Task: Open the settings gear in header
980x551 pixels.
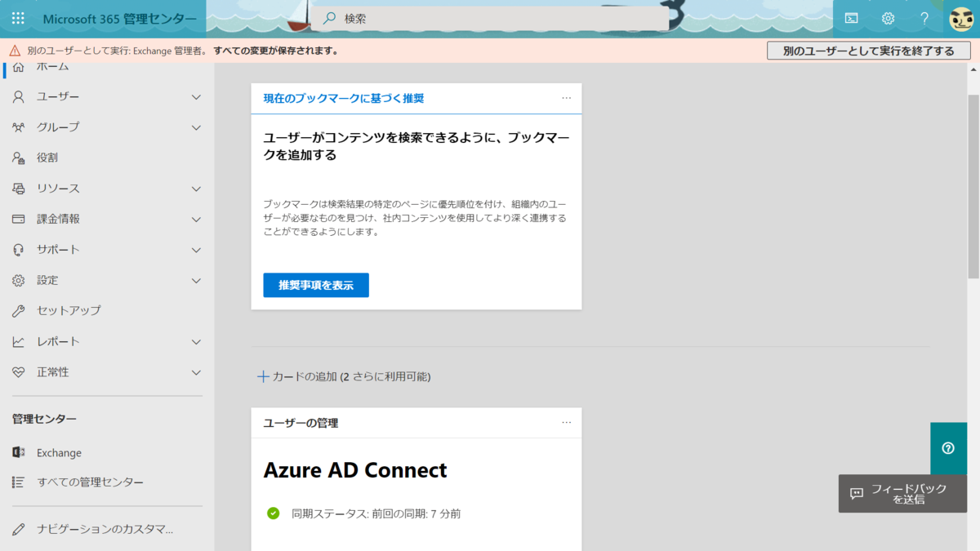Action: pos(888,18)
